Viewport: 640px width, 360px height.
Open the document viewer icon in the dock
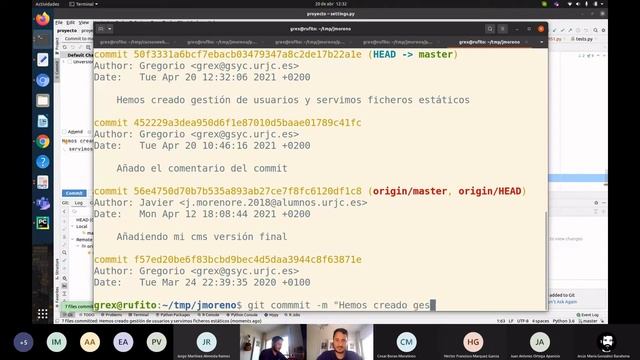(x=43, y=182)
